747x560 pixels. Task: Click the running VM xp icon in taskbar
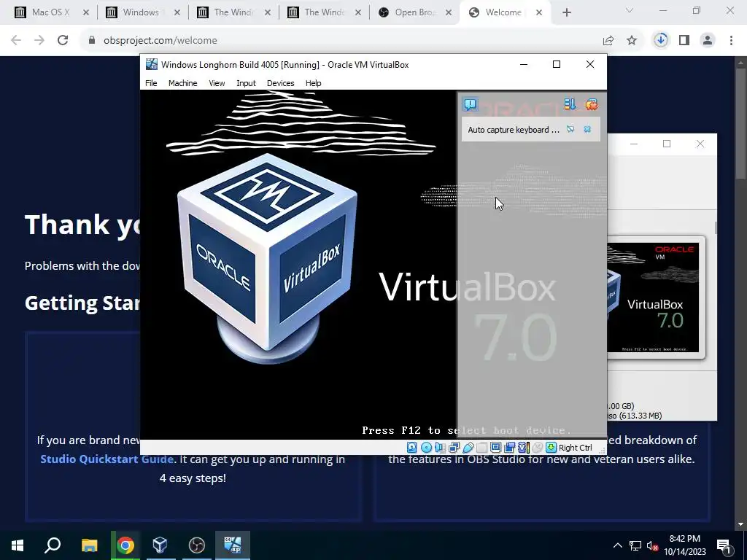point(233,545)
